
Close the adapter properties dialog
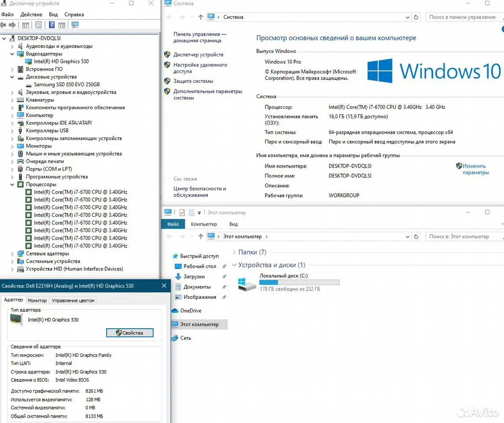coord(164,286)
